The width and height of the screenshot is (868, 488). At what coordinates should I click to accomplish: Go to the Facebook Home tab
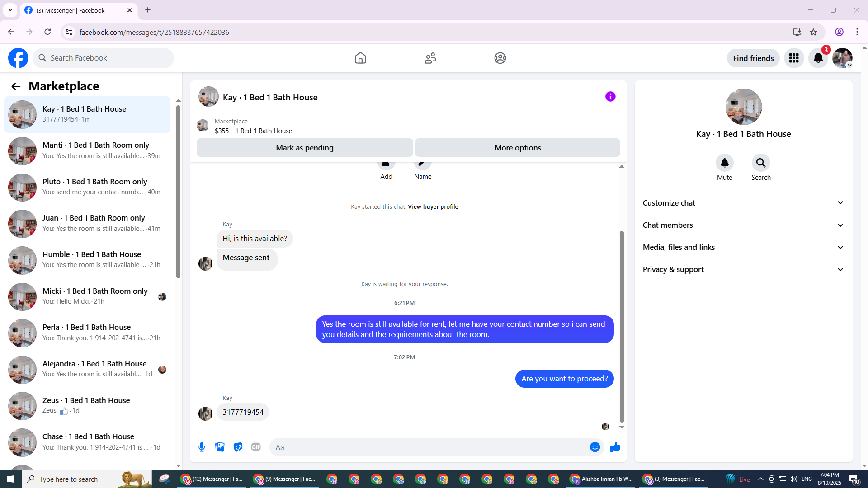click(360, 58)
